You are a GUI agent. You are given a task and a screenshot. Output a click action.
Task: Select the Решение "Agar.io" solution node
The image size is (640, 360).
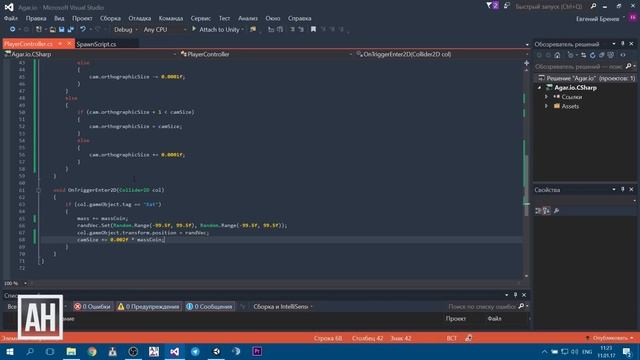coord(587,78)
